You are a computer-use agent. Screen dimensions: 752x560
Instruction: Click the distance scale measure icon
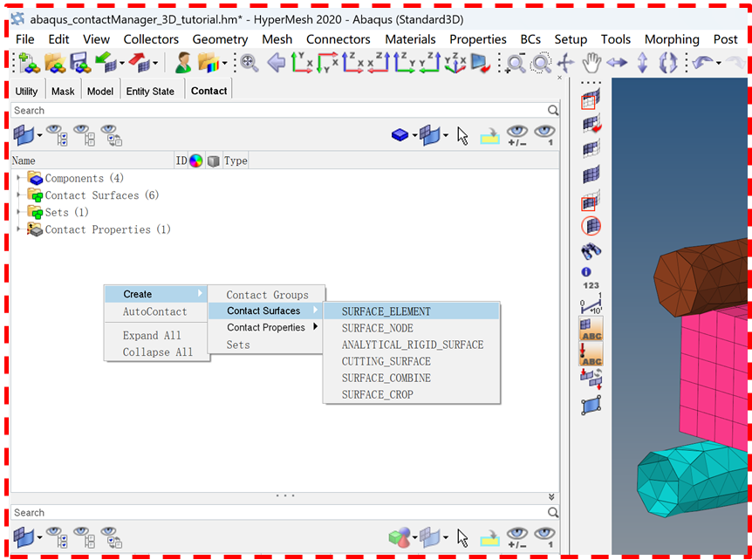click(591, 303)
